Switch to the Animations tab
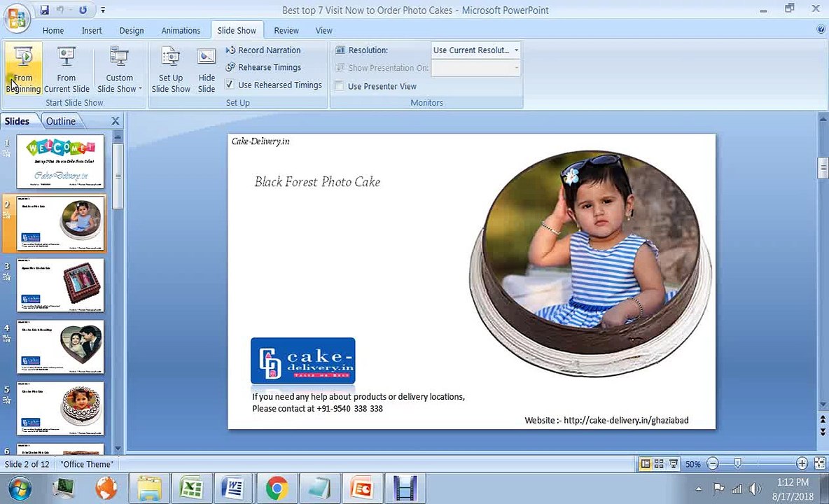Viewport: 829px width, 504px height. pyautogui.click(x=181, y=31)
